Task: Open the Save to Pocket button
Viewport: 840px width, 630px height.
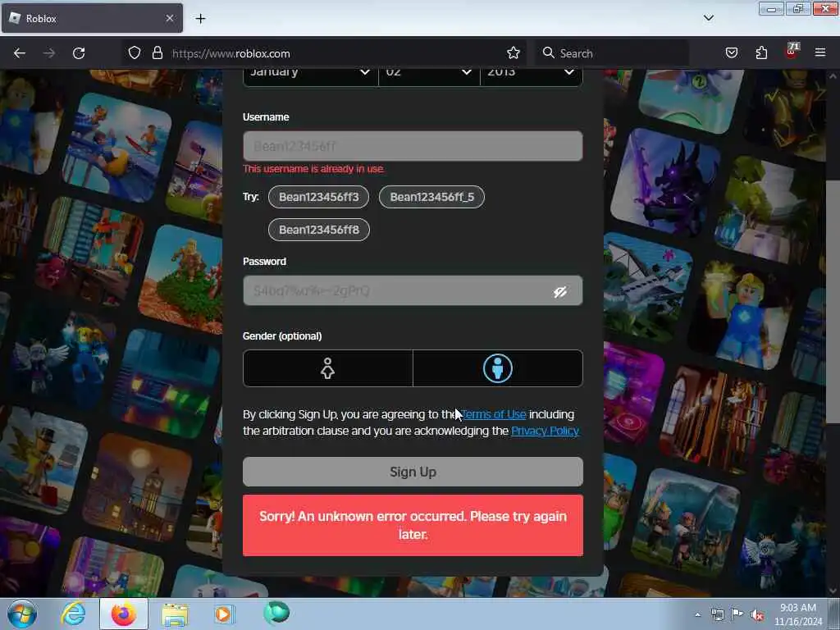Action: [x=731, y=53]
